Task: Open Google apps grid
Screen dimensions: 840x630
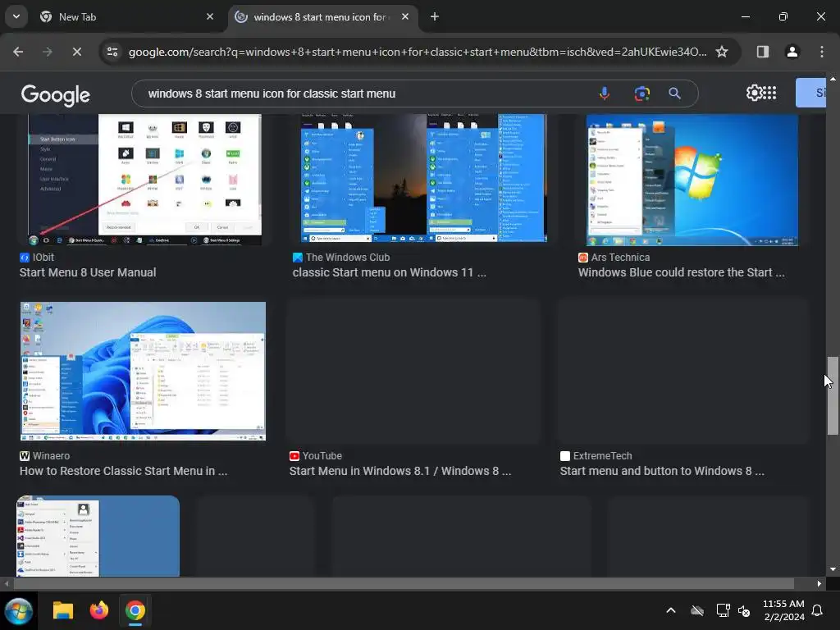Action: point(769,93)
